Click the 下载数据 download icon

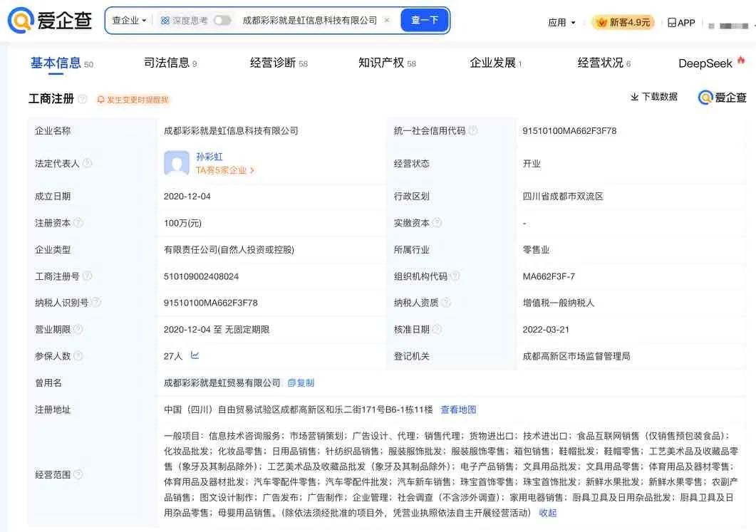pyautogui.click(x=634, y=97)
